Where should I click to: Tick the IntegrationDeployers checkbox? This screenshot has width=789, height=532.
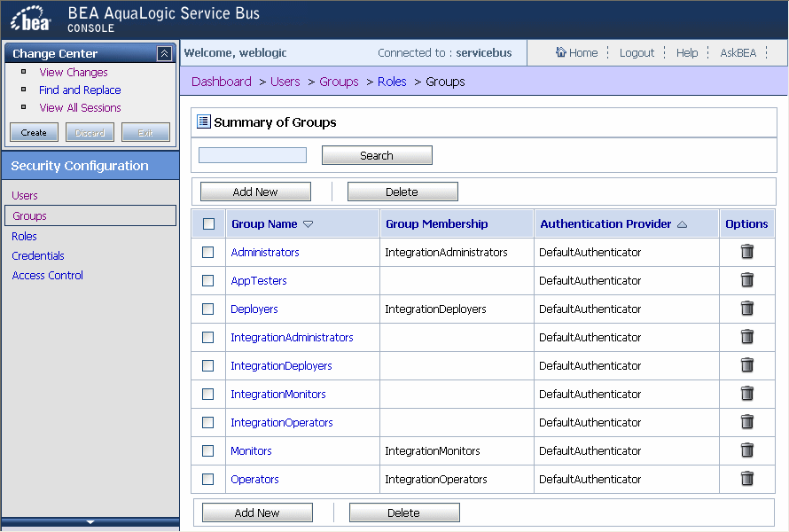pos(207,366)
